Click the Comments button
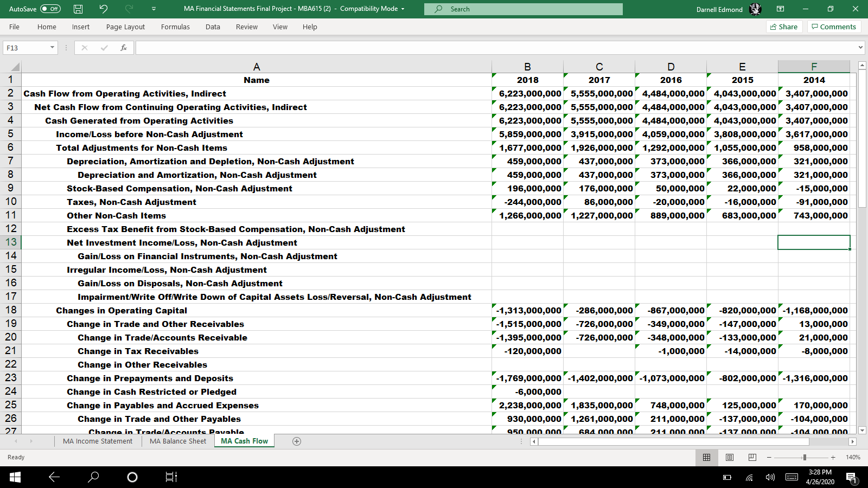Viewport: 868px width, 488px height. click(834, 27)
